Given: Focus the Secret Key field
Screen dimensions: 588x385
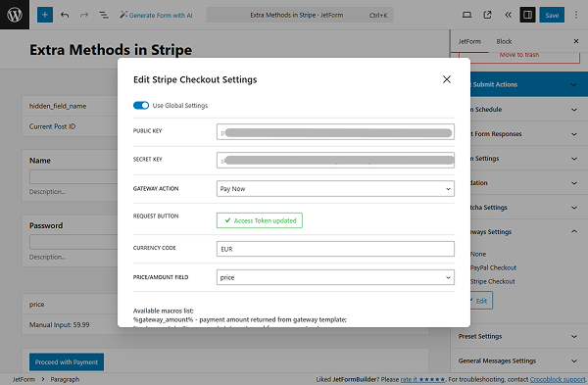Looking at the screenshot, I should tap(335, 160).
